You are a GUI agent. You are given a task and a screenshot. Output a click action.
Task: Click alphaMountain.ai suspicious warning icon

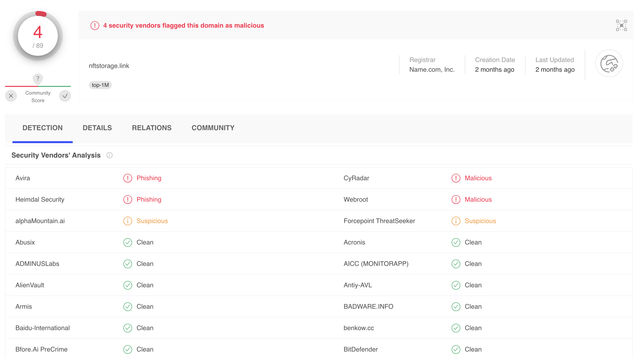click(128, 221)
